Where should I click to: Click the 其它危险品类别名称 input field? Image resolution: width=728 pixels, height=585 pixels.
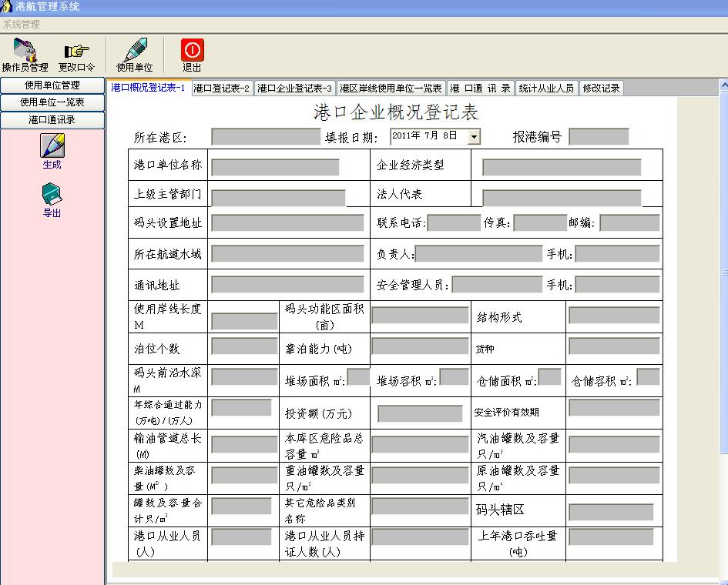(x=420, y=506)
